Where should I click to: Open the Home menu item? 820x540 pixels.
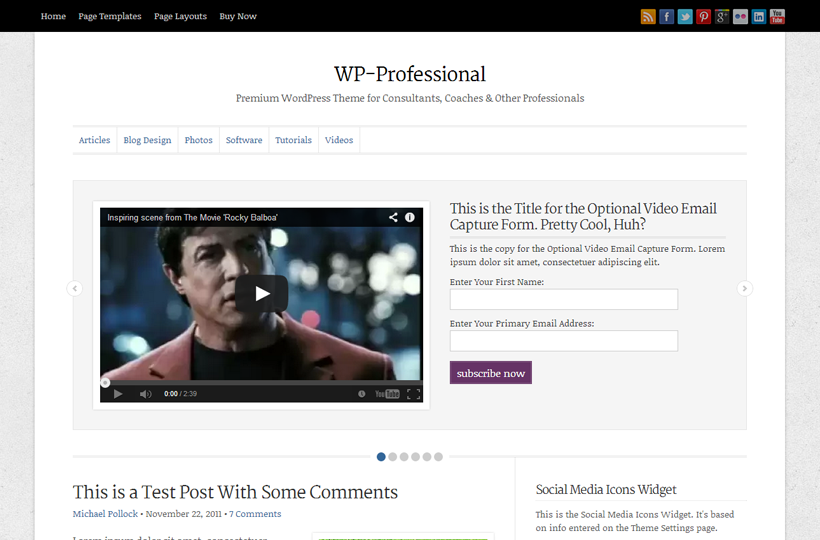[53, 16]
